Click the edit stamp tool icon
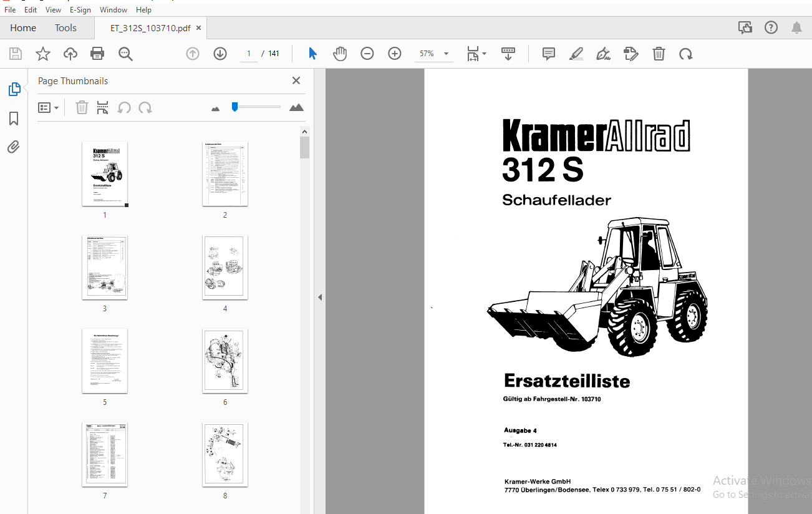The height and width of the screenshot is (514, 812). coord(631,54)
